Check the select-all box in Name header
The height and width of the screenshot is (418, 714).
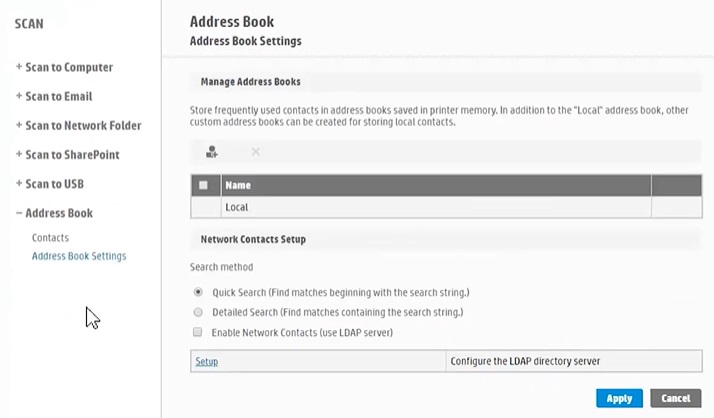(x=204, y=185)
